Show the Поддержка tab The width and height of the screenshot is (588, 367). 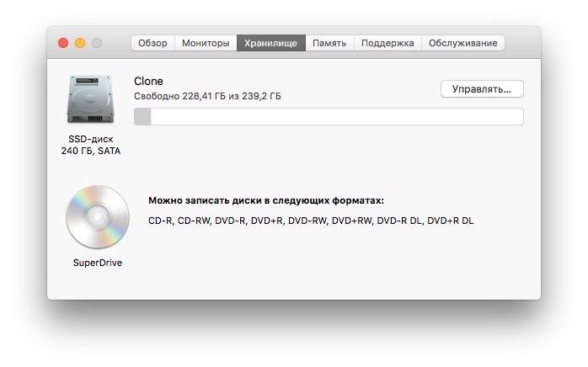point(388,43)
